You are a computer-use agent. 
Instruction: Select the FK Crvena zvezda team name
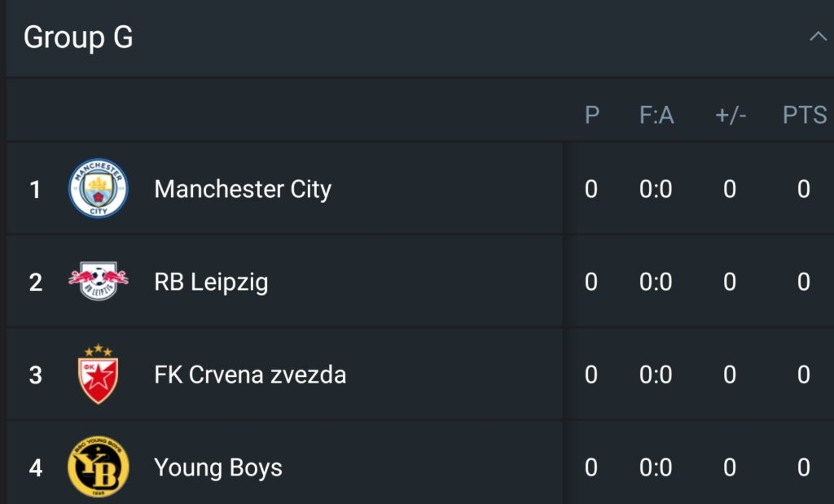(250, 375)
